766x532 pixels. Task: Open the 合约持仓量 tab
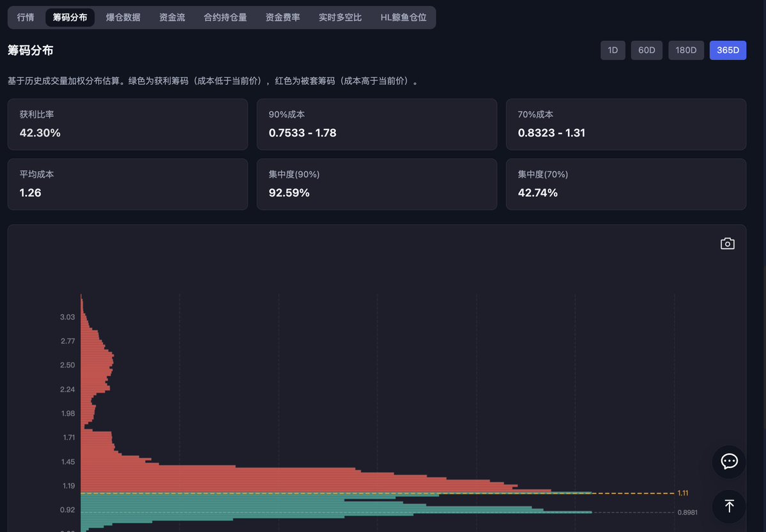(226, 18)
